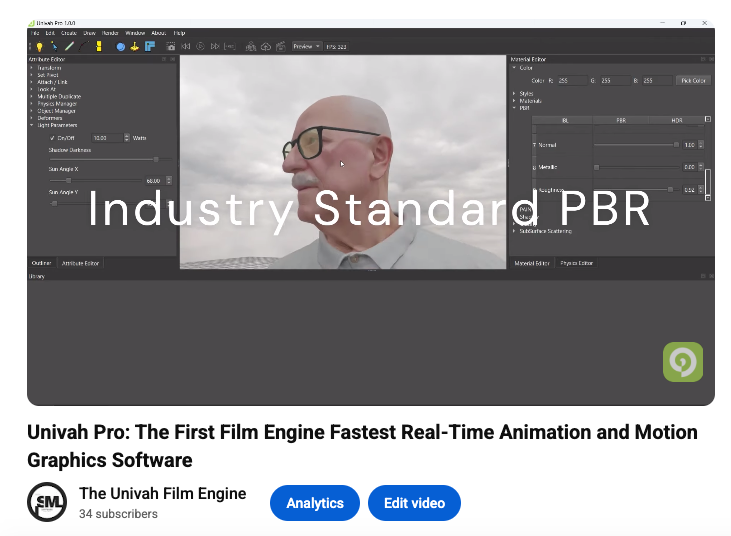
Task: Open the Help menu
Action: (x=179, y=33)
